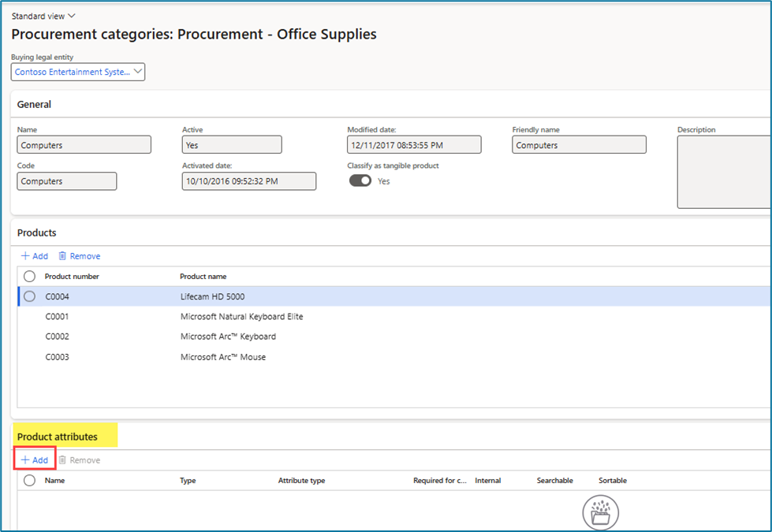Disable the Classify as tangible product toggle

tap(360, 180)
